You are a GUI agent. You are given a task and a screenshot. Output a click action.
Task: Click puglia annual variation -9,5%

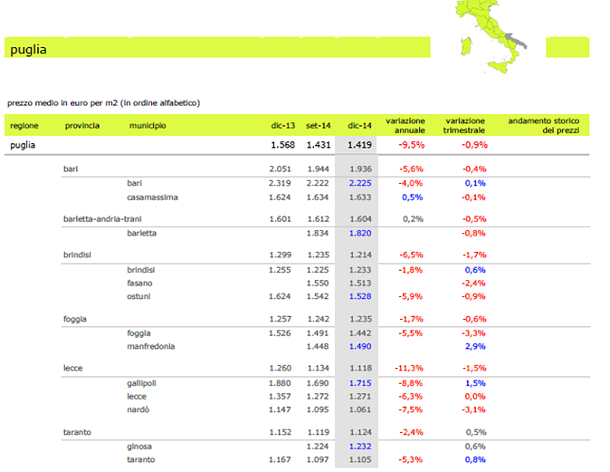411,145
